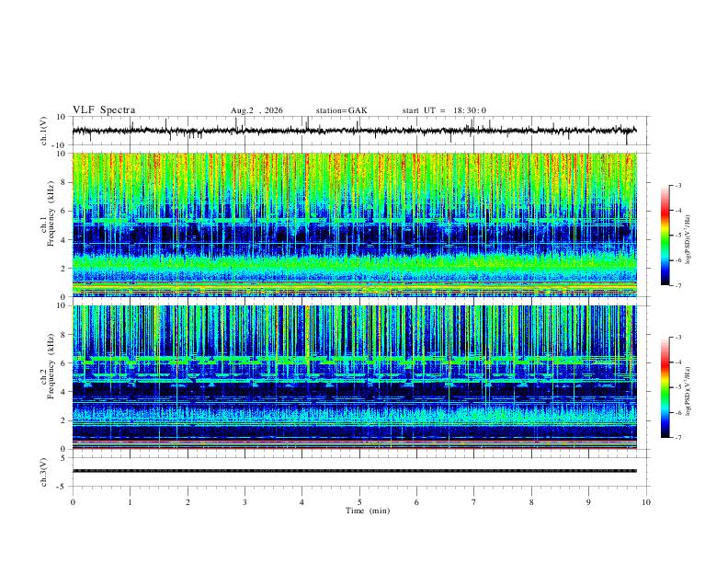The height and width of the screenshot is (563, 728).
Task: Click the 0 minute tick label on time axis
Action: [73, 502]
